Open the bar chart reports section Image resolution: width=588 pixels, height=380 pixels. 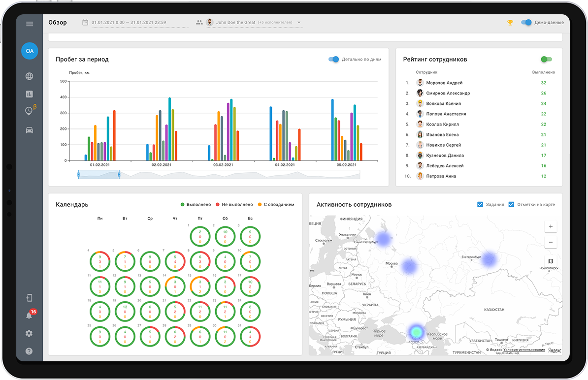29,94
